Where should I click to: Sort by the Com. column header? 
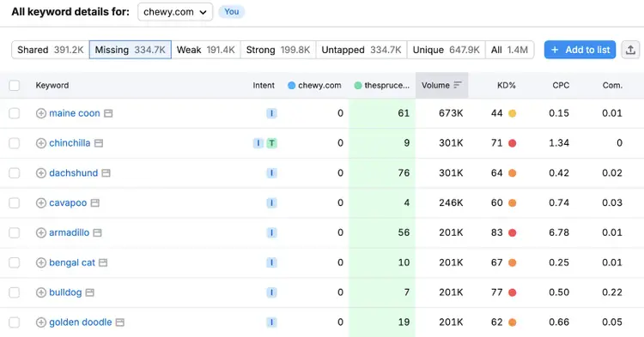tap(612, 85)
